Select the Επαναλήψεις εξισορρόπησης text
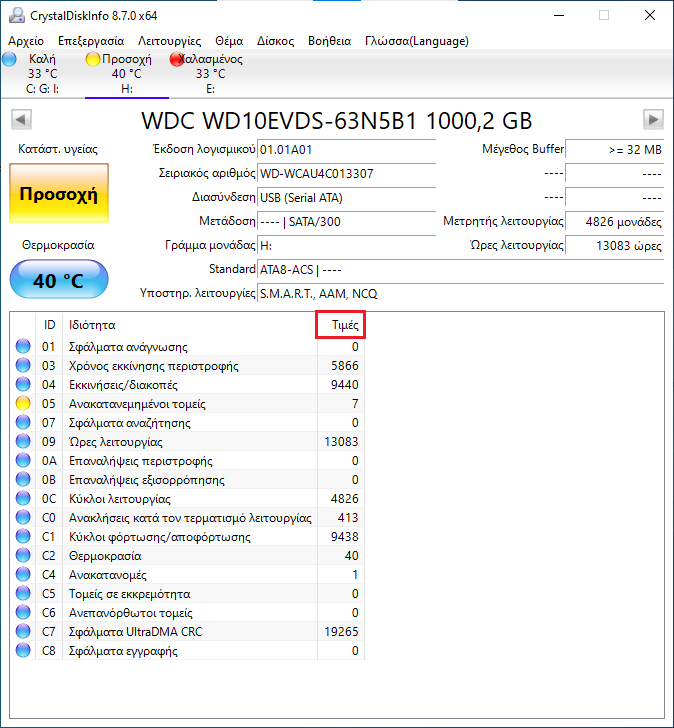The width and height of the screenshot is (674, 728). [x=147, y=480]
